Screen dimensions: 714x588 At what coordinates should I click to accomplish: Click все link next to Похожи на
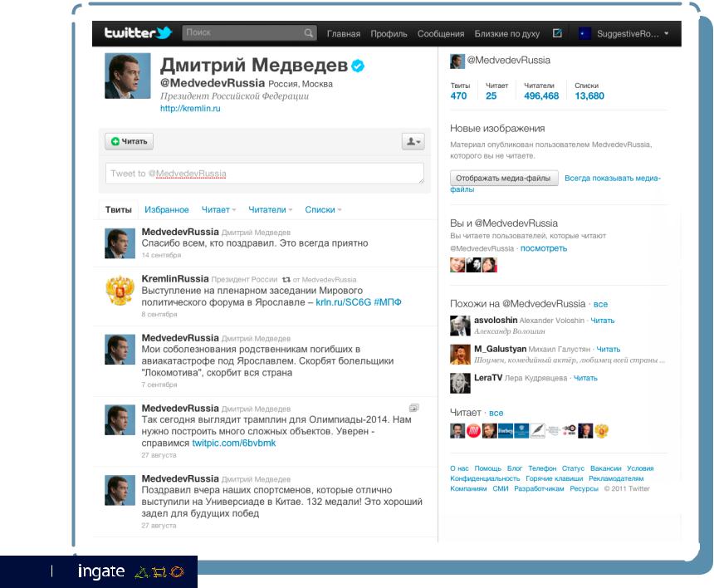[x=600, y=304]
